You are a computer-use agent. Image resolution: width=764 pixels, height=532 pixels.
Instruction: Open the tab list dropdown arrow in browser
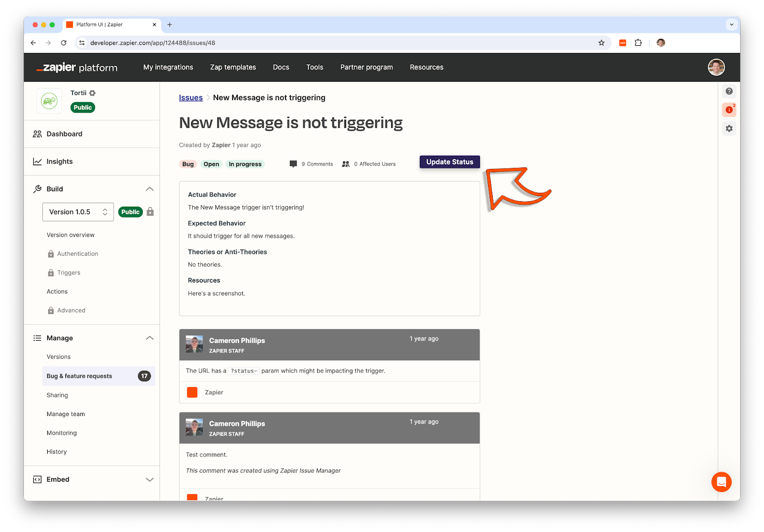click(x=732, y=25)
